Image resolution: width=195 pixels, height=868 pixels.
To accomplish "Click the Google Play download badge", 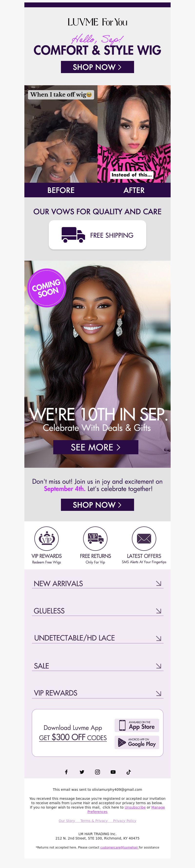I will pos(137,742).
